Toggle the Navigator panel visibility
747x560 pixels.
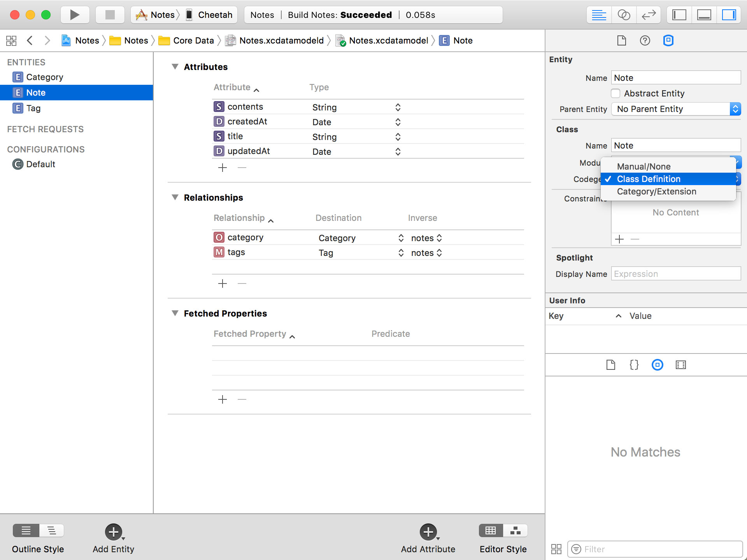679,15
